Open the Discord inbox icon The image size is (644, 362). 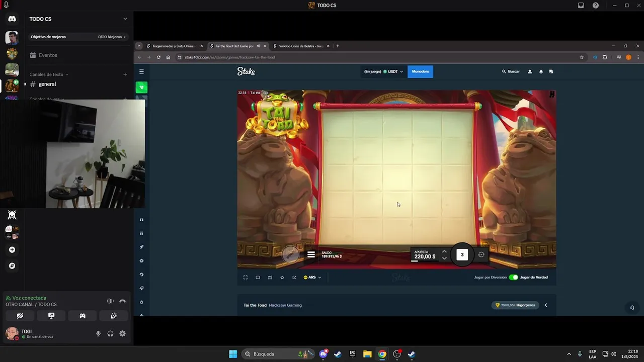point(581,5)
